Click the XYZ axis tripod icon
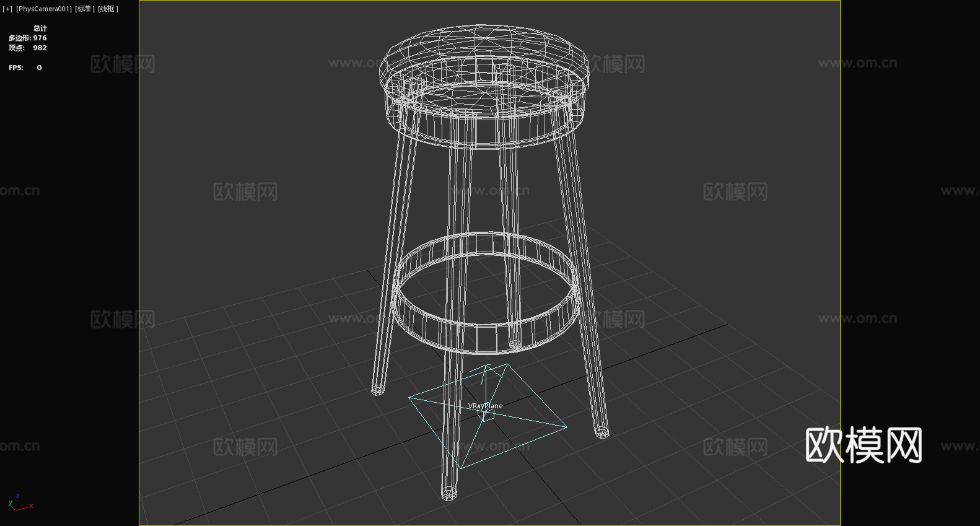This screenshot has height=526, width=980. tap(20, 502)
